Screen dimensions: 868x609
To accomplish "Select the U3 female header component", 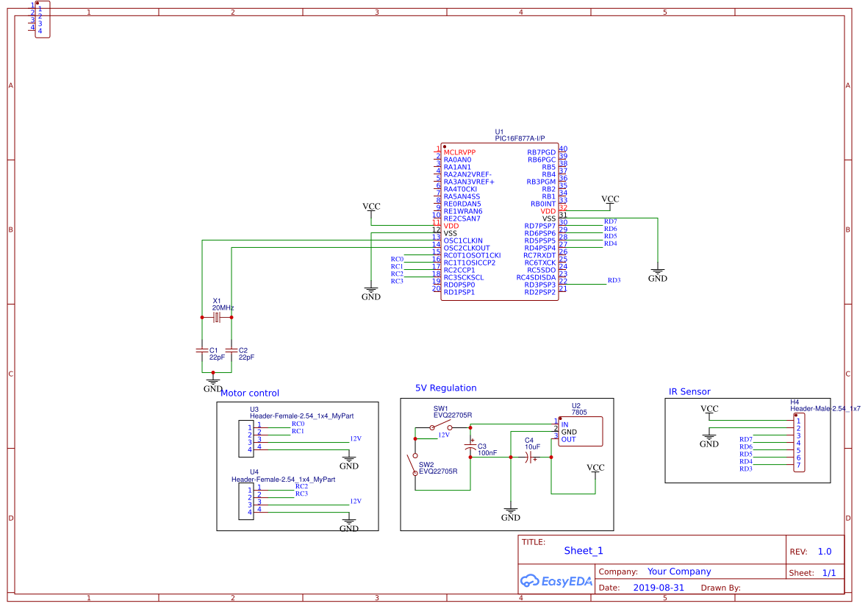I will coord(246,438).
